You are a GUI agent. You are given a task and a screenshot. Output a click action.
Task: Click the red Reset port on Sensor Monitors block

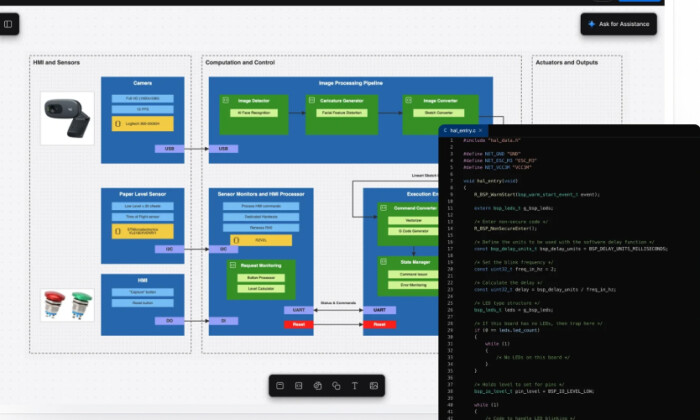click(x=299, y=324)
